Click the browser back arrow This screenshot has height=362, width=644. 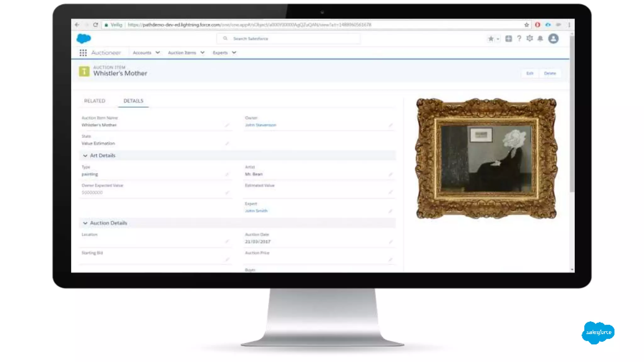point(77,25)
